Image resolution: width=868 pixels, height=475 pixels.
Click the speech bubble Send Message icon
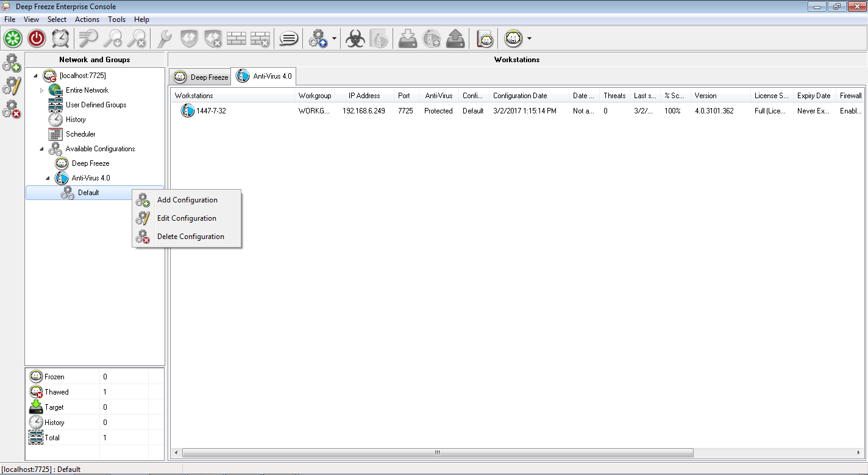click(x=288, y=38)
